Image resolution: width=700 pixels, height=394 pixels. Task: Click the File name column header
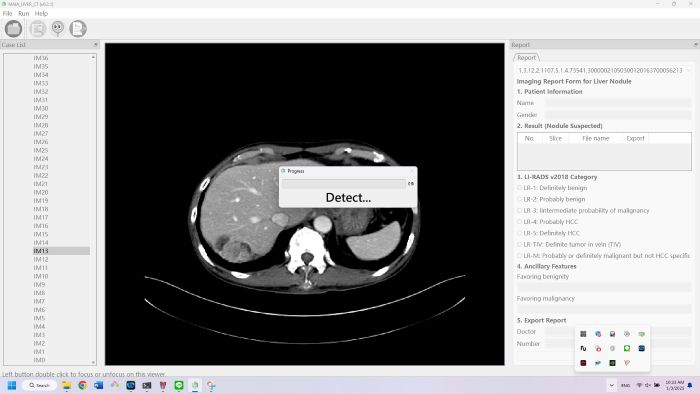(x=596, y=138)
